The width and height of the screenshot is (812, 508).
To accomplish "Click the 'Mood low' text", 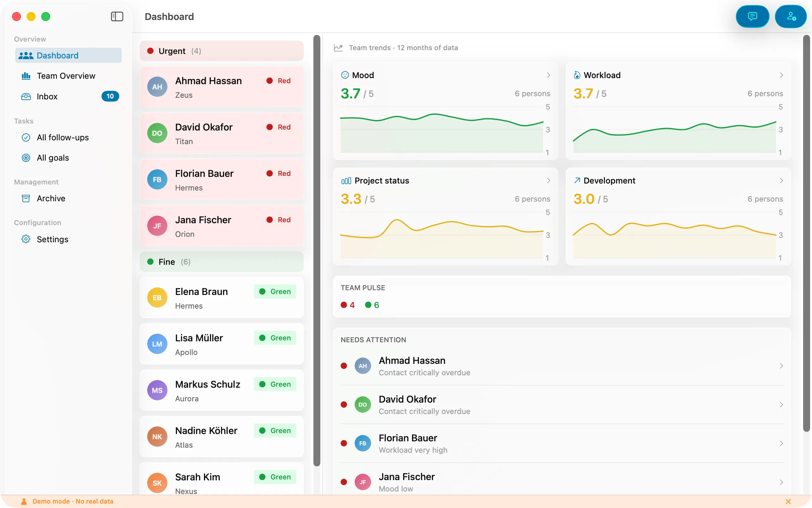I will tap(396, 489).
